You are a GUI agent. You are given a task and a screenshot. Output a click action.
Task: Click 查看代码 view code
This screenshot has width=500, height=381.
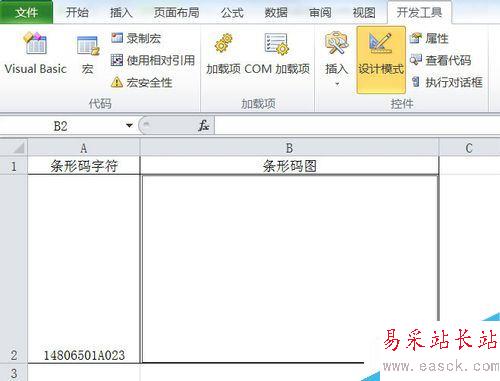tap(440, 60)
